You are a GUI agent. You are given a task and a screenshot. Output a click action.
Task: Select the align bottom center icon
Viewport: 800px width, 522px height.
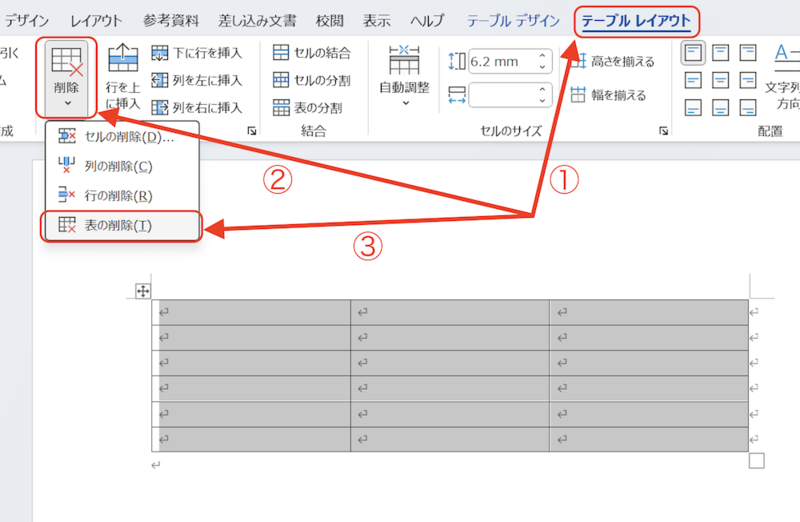coord(720,108)
